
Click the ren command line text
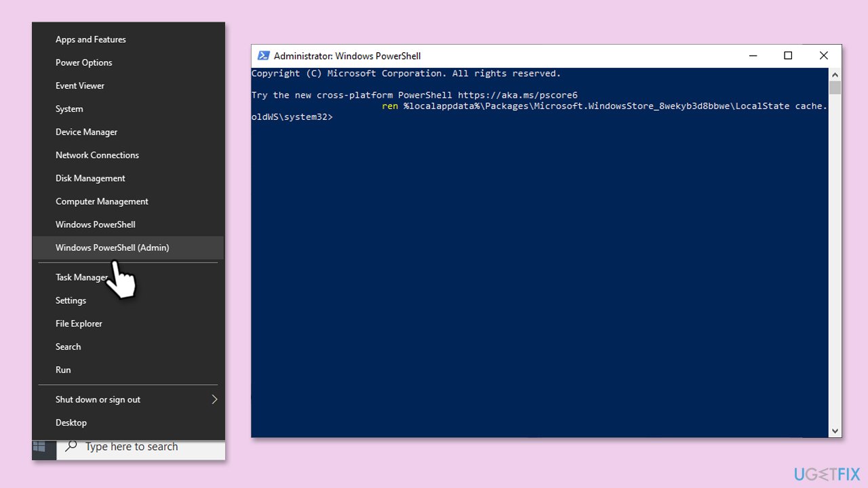604,106
